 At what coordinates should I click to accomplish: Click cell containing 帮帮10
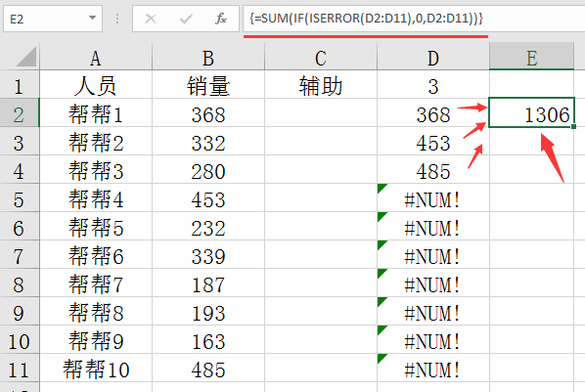click(x=96, y=369)
